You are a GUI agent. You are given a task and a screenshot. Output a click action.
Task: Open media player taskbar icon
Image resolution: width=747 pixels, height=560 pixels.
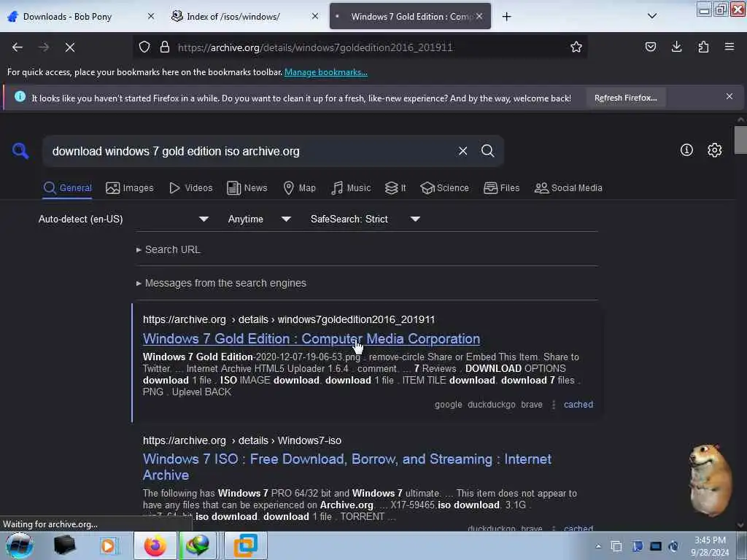(x=108, y=545)
